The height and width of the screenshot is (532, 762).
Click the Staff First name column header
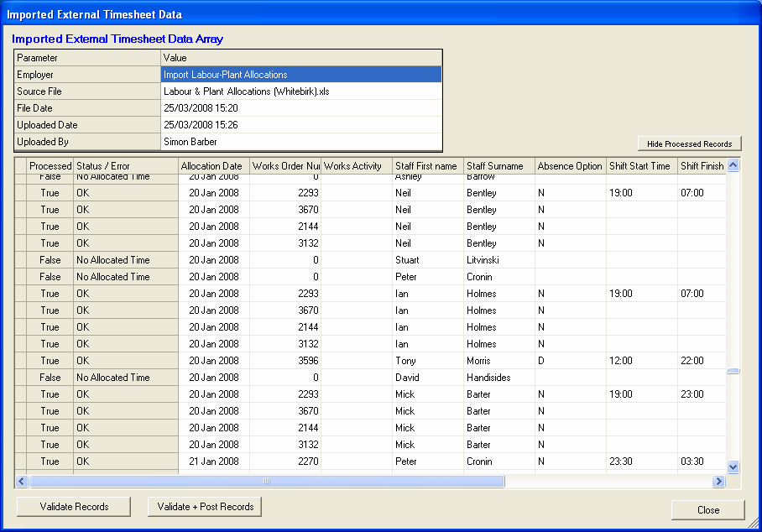427,166
